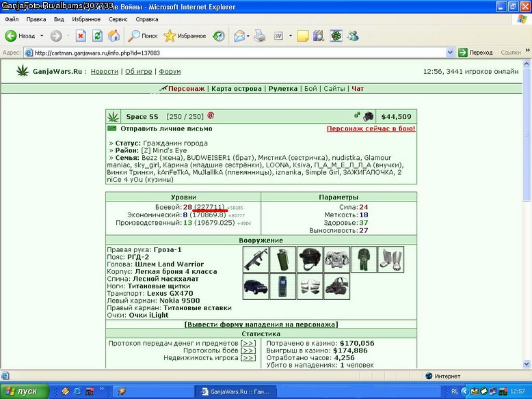Click the Шлем Land Warrior helmet thumbnail

click(310, 260)
